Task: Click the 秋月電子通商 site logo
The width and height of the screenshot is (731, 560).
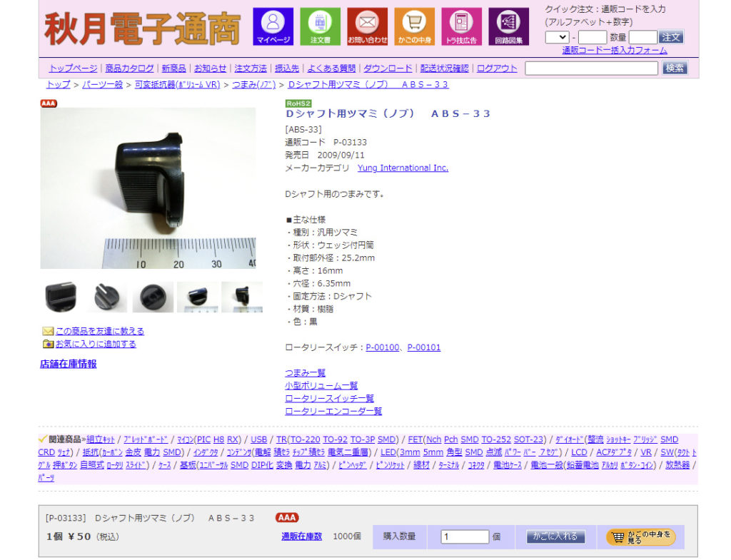Action: point(142,28)
